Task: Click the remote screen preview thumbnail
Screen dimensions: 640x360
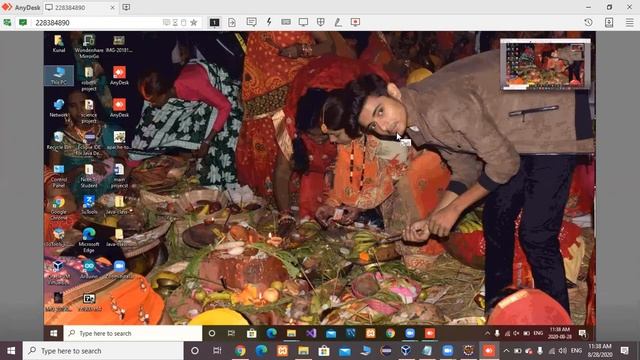Action: (x=545, y=64)
